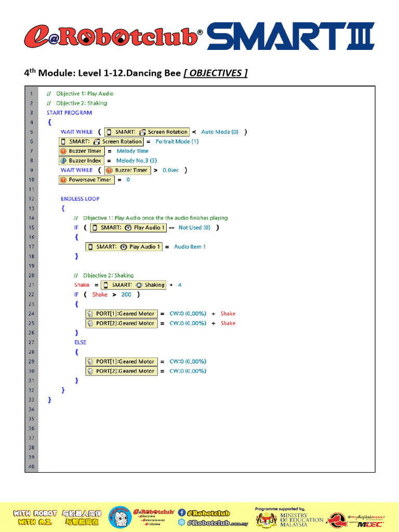Click the OBJECTIVES underlined link in the heading
The height and width of the screenshot is (532, 399).
click(x=216, y=73)
